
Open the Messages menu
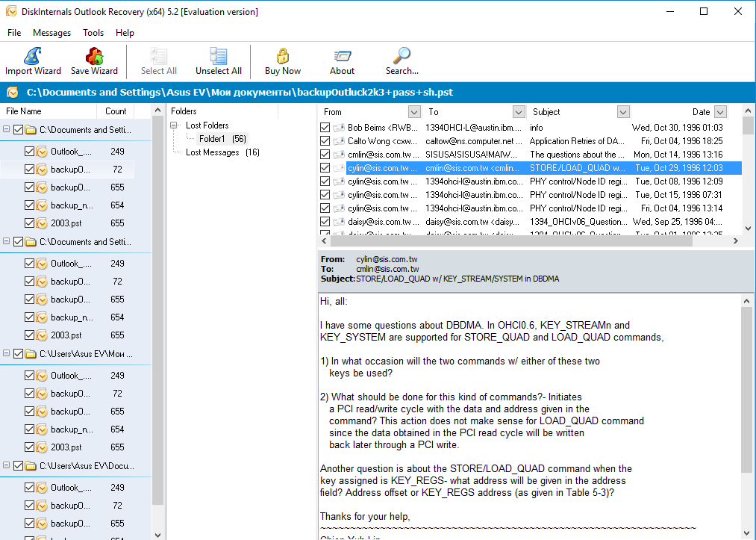pyautogui.click(x=51, y=33)
